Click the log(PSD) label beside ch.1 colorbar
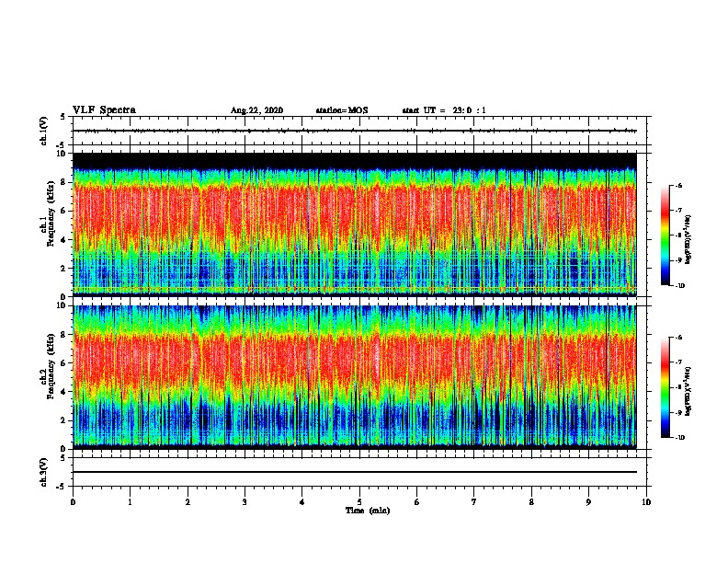 (688, 240)
